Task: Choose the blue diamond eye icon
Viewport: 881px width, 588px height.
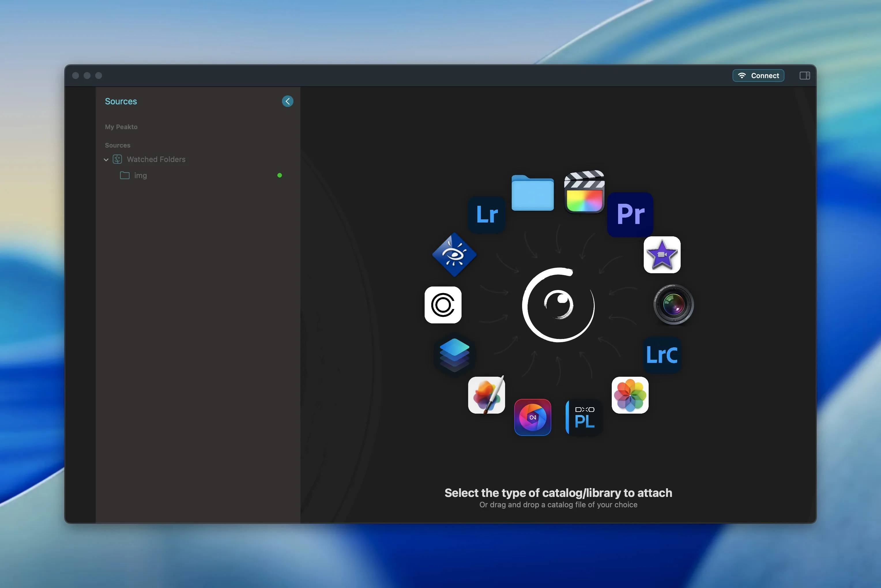Action: 454,255
